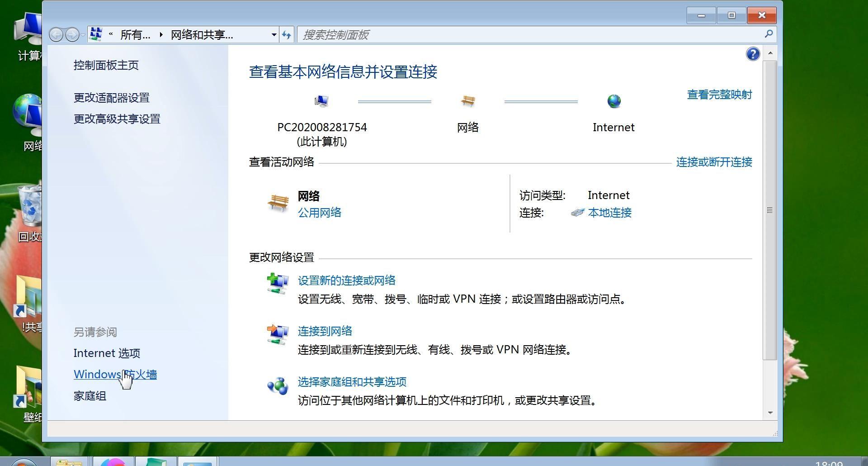Close the Network and Sharing Center window

point(762,16)
